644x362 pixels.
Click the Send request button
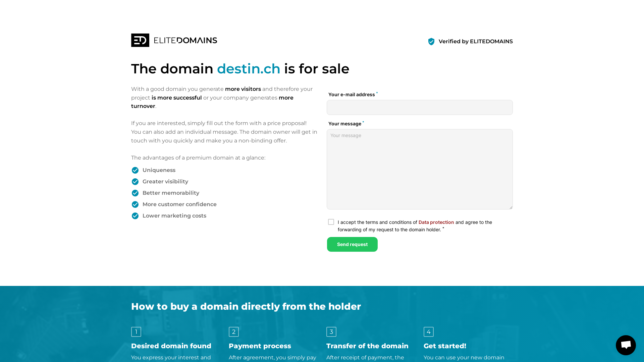352,244
